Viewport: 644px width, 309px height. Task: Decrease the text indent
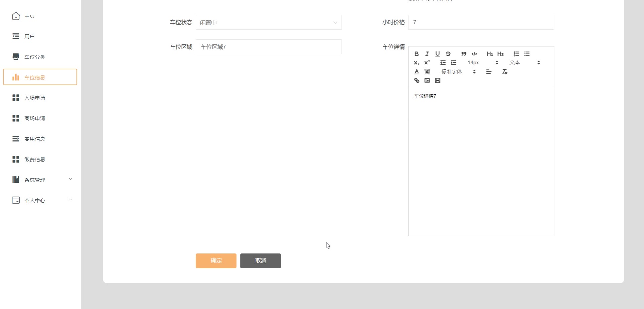pos(443,63)
